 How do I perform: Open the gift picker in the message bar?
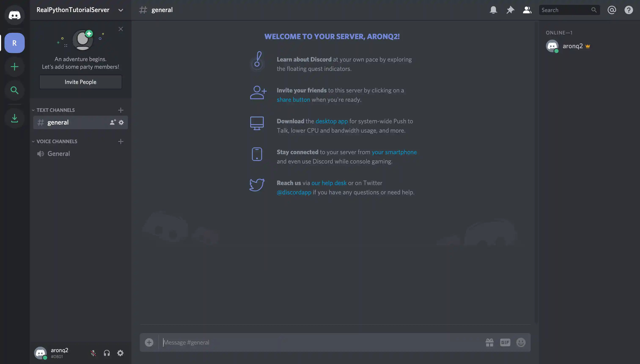[x=489, y=342]
